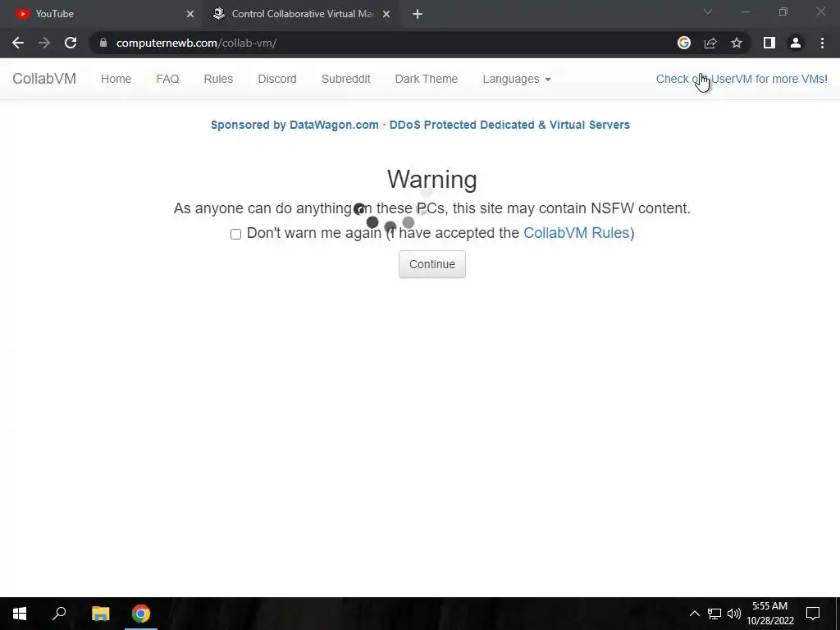Click the Chrome taskbar icon
Image resolution: width=840 pixels, height=630 pixels.
pos(141,614)
